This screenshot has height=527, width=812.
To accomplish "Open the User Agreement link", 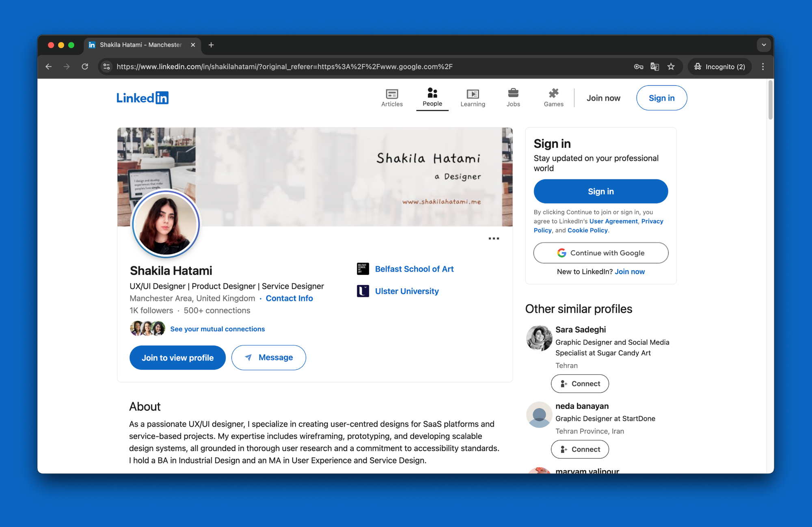I will coord(613,221).
